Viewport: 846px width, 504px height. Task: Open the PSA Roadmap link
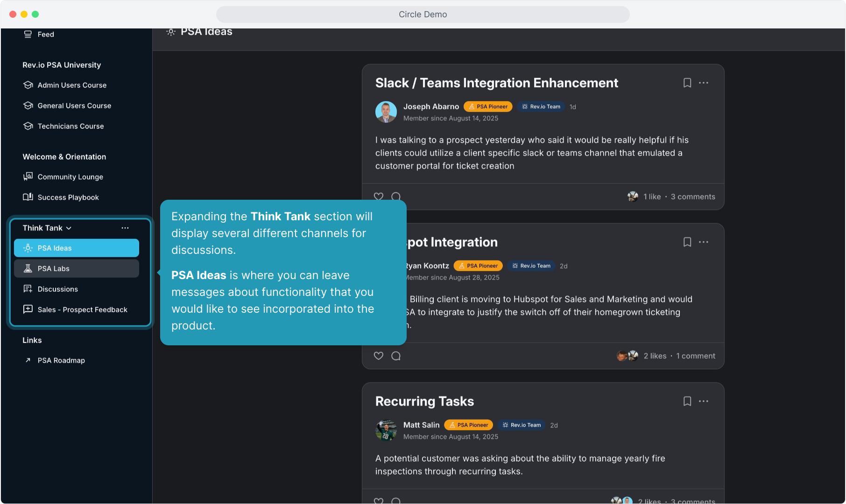tap(61, 361)
